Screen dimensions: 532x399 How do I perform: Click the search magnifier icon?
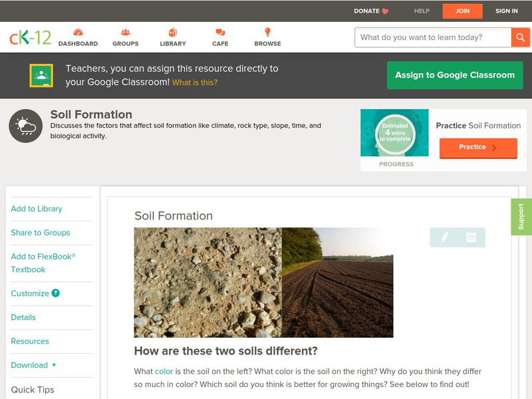(x=519, y=37)
